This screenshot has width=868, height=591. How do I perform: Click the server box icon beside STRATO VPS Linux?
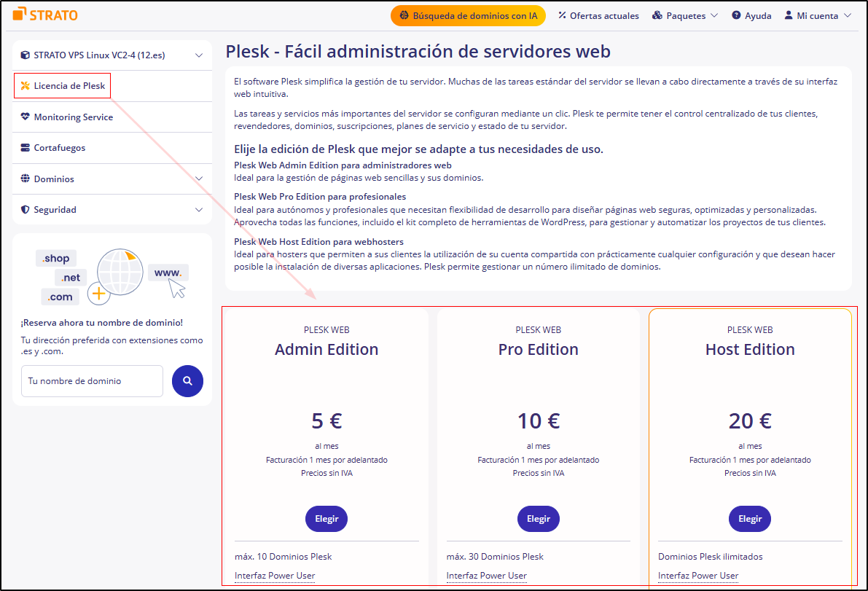point(25,55)
